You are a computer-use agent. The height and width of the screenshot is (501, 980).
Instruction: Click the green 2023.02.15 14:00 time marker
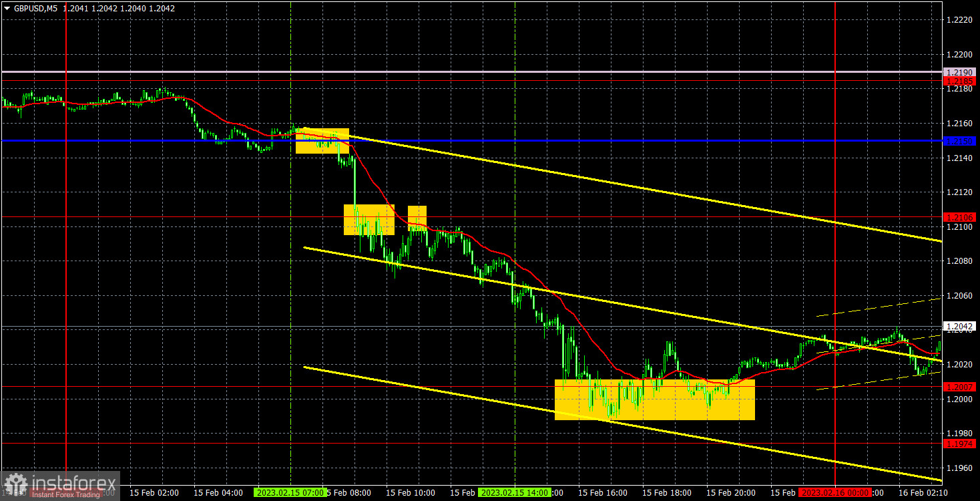515,492
